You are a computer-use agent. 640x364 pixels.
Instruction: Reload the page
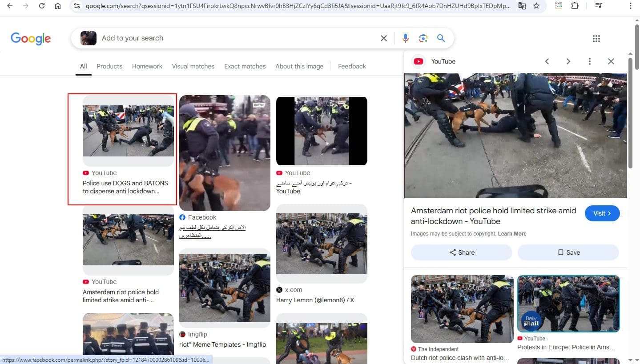tap(42, 6)
